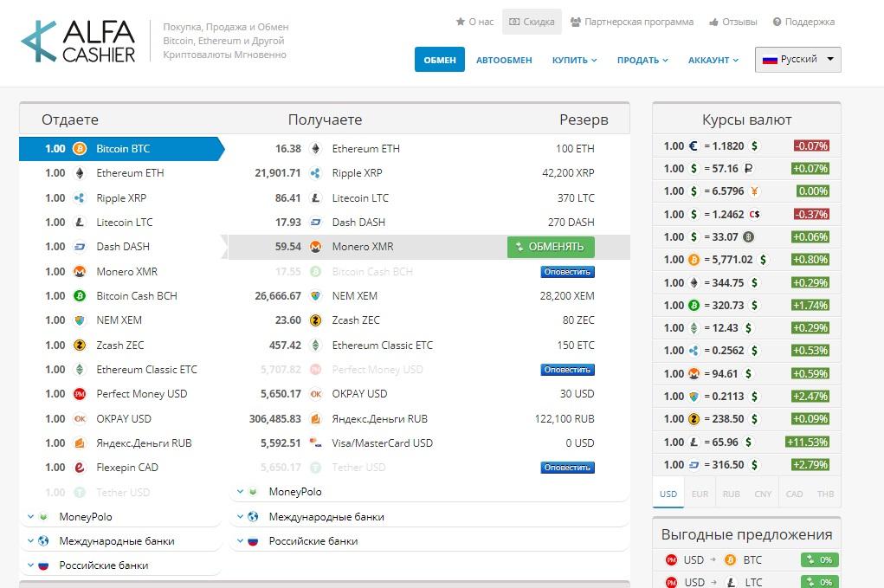The height and width of the screenshot is (588, 884).
Task: Select Ethereum ETH icon in Отдаете column
Action: pos(80,173)
